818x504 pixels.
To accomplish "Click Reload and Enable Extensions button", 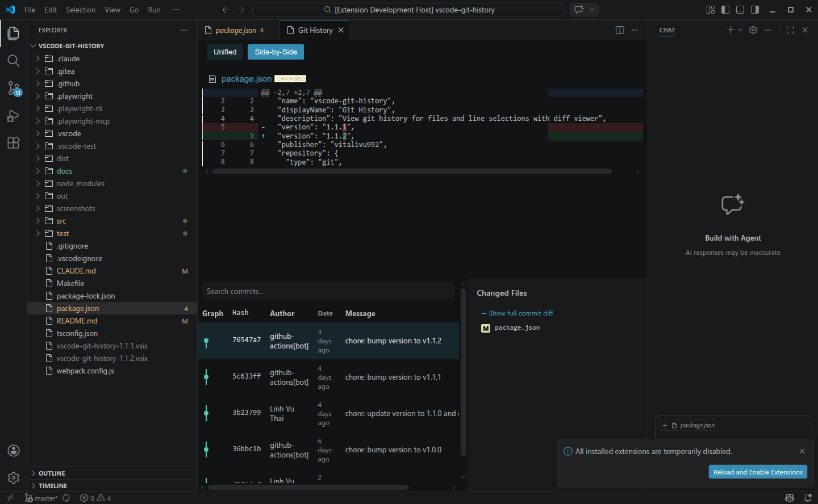I will click(758, 472).
